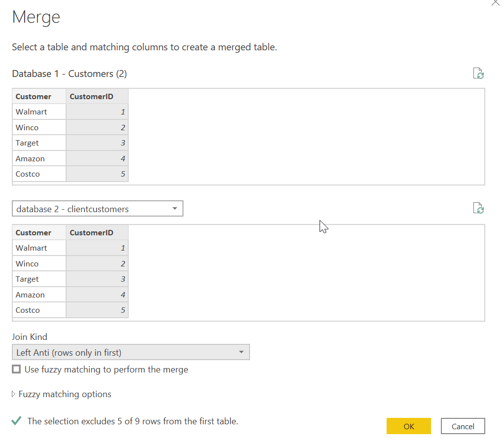Confirm merge with OK button
The width and height of the screenshot is (504, 445).
coord(408,426)
